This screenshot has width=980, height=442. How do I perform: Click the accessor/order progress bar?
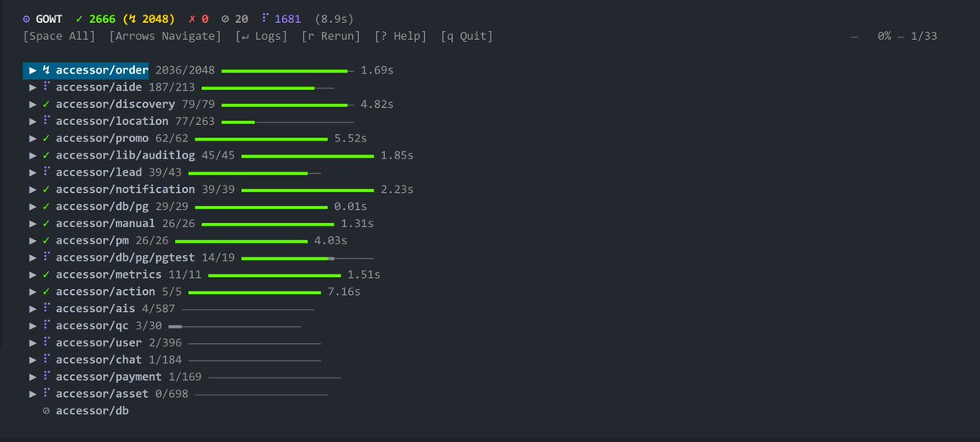click(x=288, y=70)
